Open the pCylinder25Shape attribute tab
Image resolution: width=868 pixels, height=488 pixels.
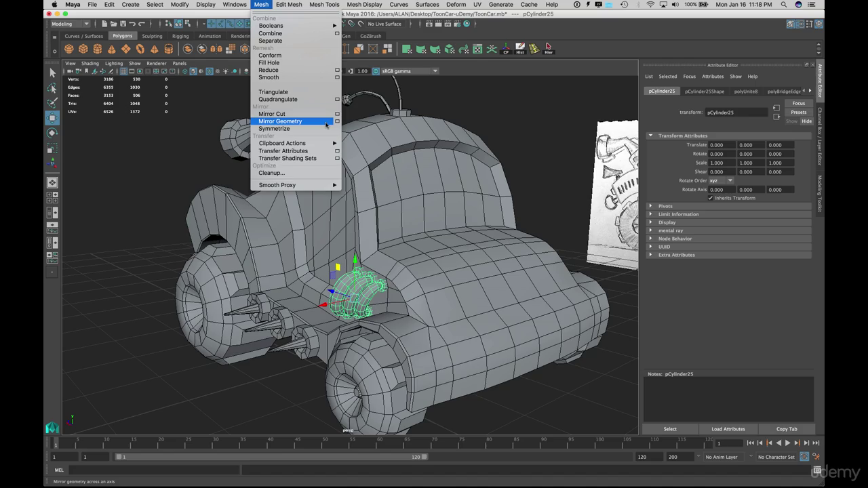pyautogui.click(x=705, y=91)
